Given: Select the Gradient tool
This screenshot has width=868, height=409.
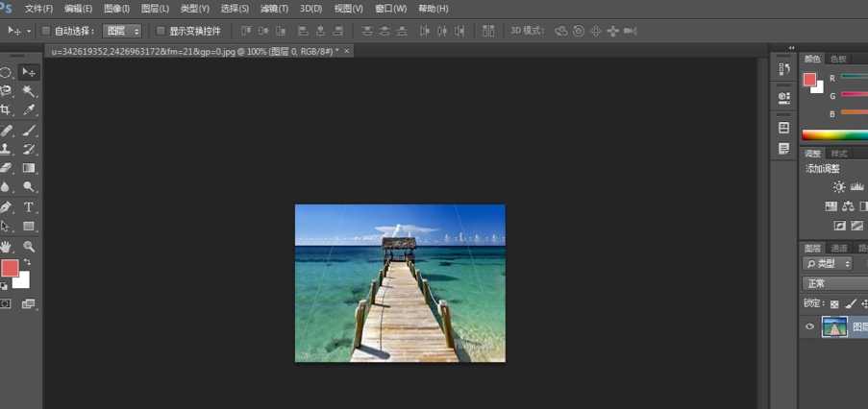Looking at the screenshot, I should [29, 168].
